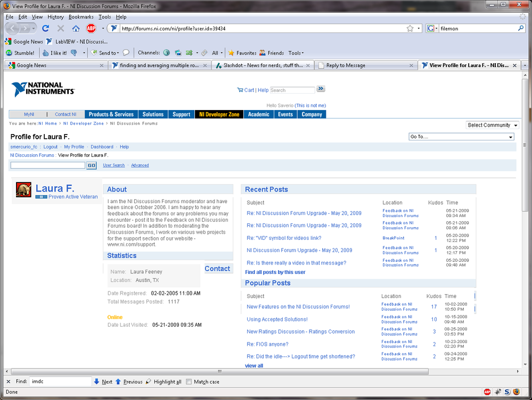The height and width of the screenshot is (400, 532).
Task: Click the GO forum search button
Action: [91, 165]
